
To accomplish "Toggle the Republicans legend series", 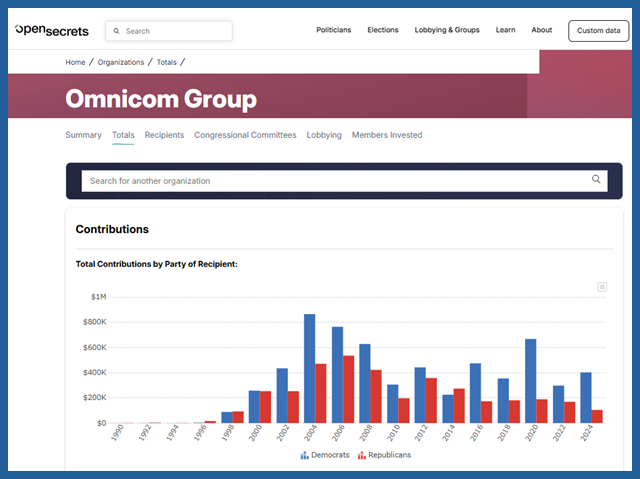I will [384, 455].
